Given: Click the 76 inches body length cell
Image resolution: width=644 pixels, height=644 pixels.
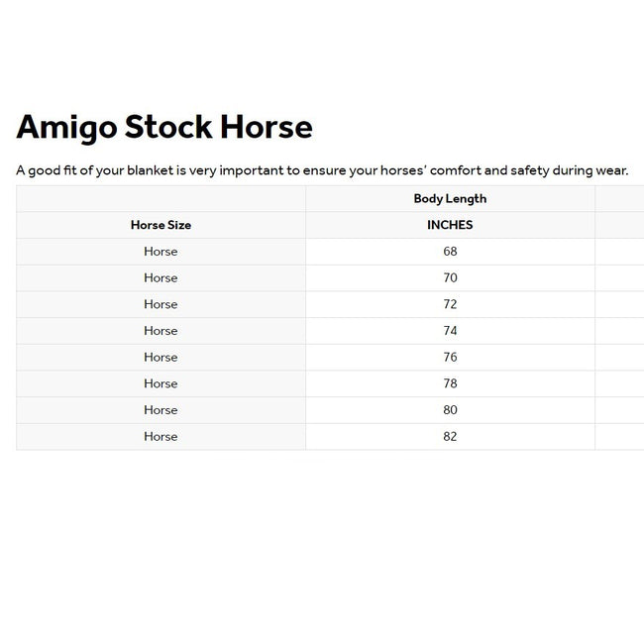Looking at the screenshot, I should (450, 358).
